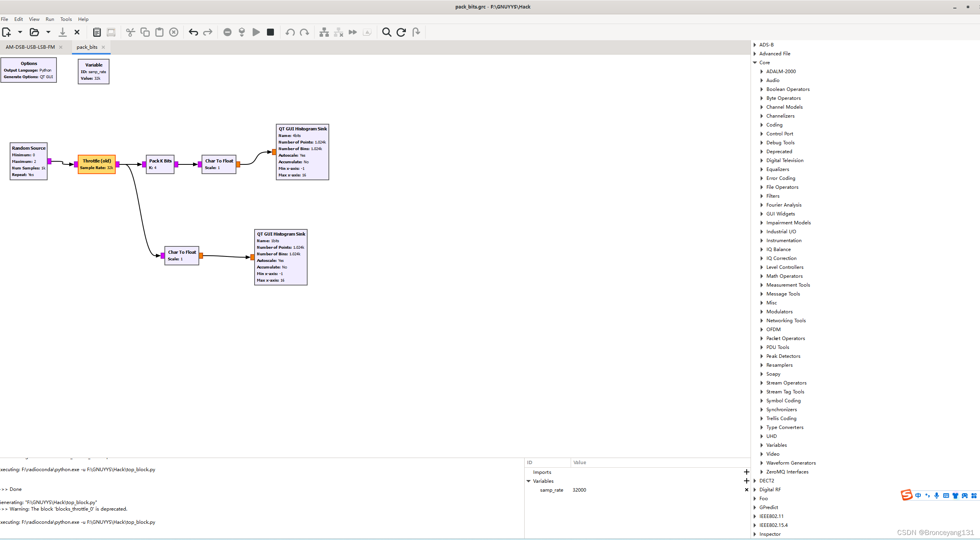This screenshot has height=540, width=980.
Task: Create a new flowgraph with New icon
Action: pos(7,32)
